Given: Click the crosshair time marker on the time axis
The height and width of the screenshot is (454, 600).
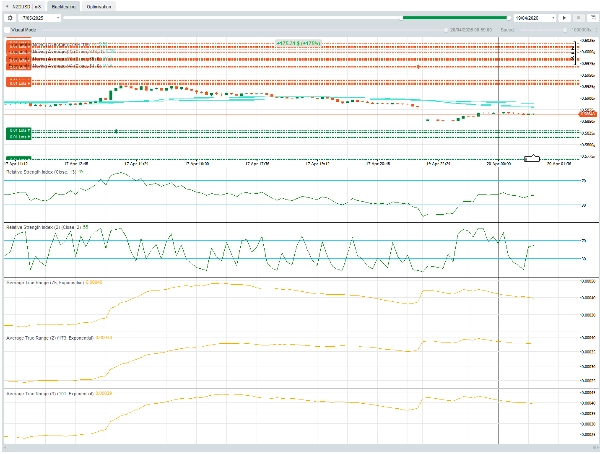Looking at the screenshot, I should pos(532,158).
